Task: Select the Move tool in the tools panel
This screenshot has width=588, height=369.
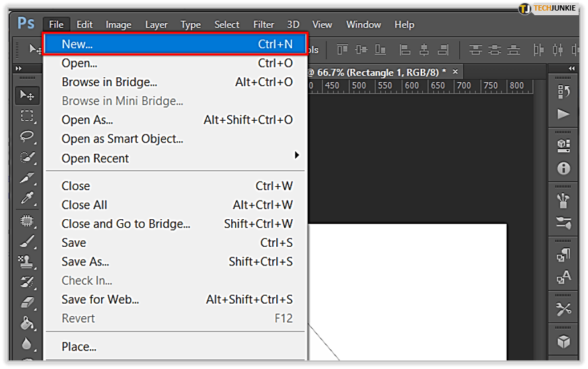Action: click(27, 95)
